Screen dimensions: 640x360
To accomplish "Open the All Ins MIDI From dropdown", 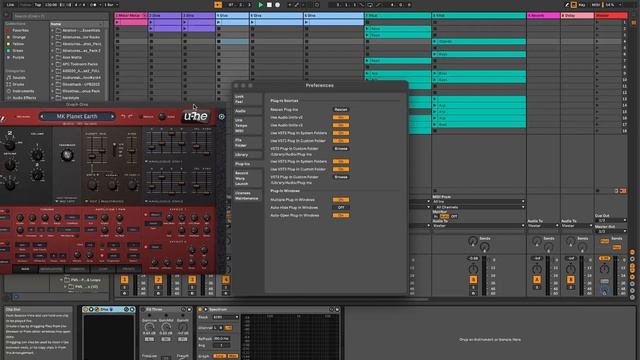I will pyautogui.click(x=478, y=202).
